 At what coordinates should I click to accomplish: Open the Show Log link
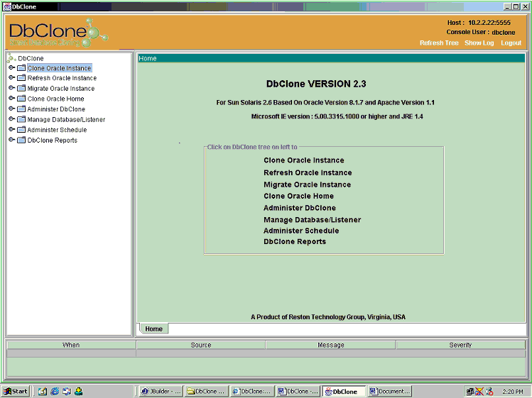pos(479,43)
